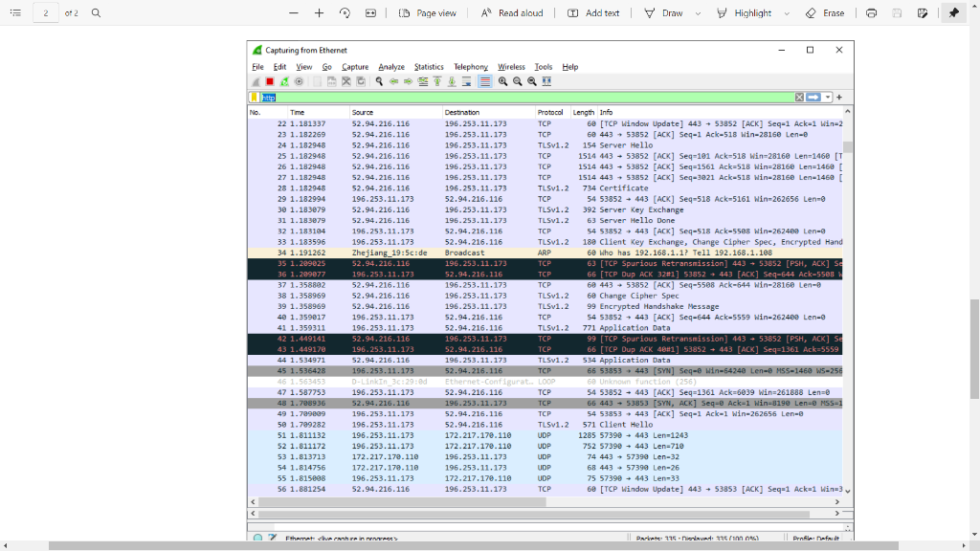Toggle colorize packet list

[484, 81]
